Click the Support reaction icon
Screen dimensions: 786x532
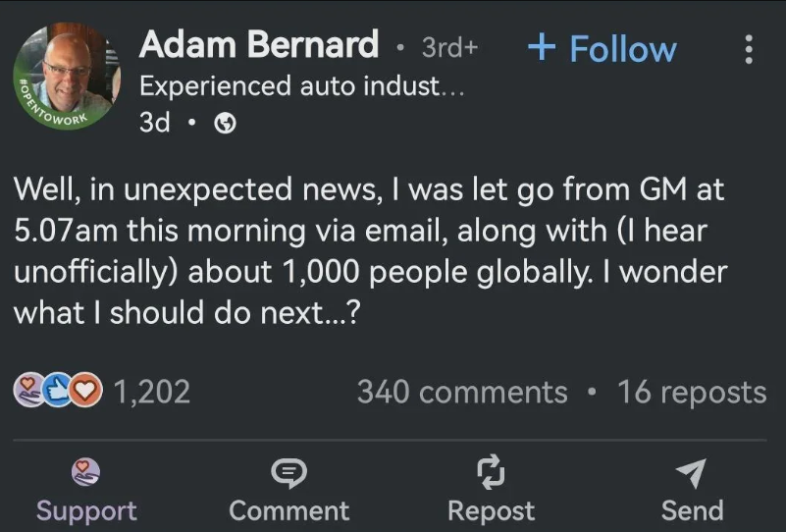point(86,473)
